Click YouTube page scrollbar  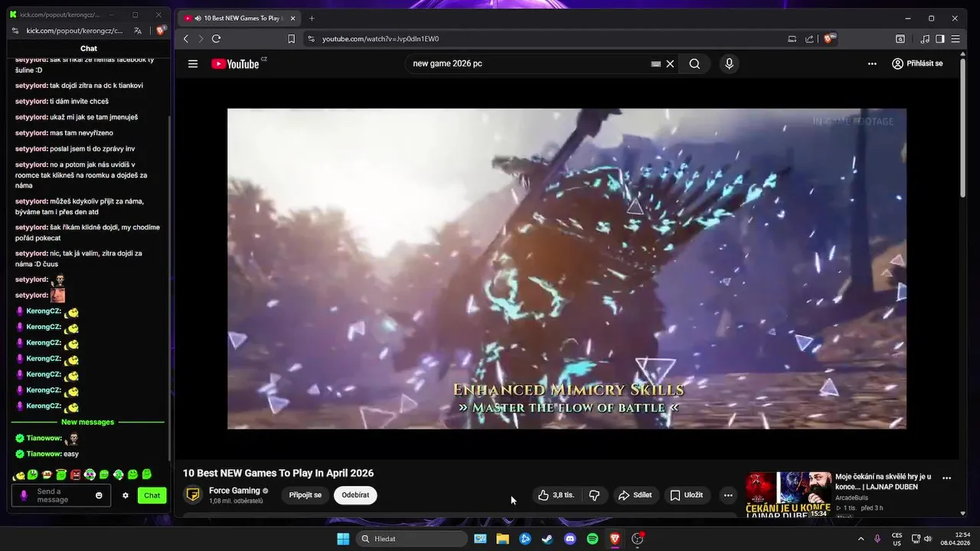tap(962, 130)
